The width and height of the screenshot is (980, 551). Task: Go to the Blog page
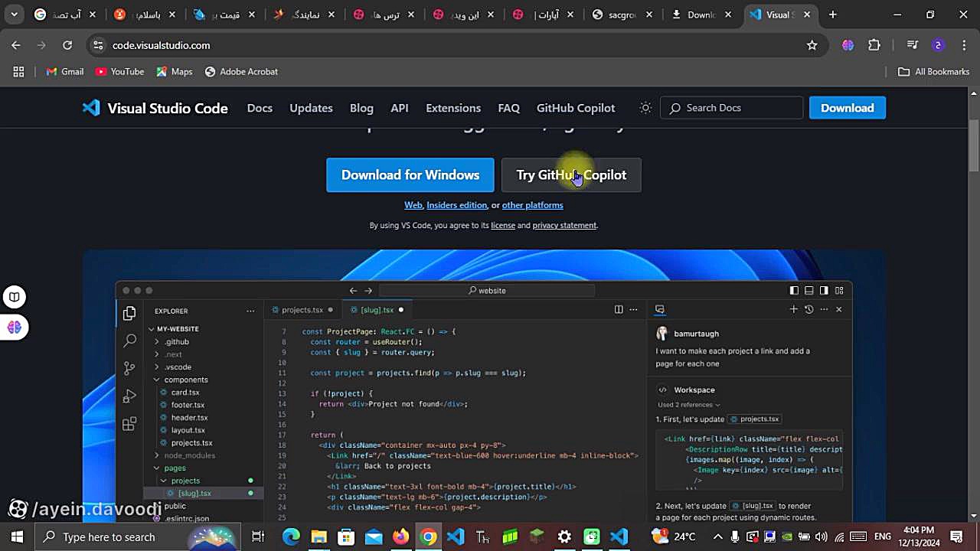(x=361, y=108)
